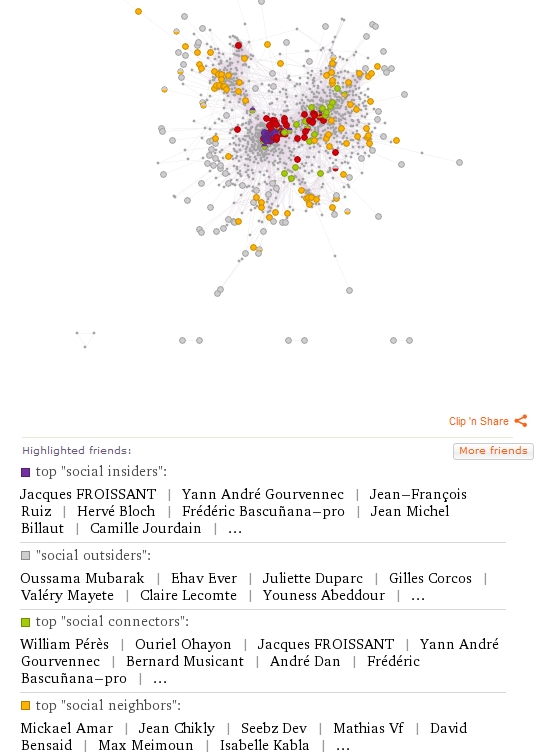
Task: Click the Clip 'n Share icon
Action: pos(521,421)
